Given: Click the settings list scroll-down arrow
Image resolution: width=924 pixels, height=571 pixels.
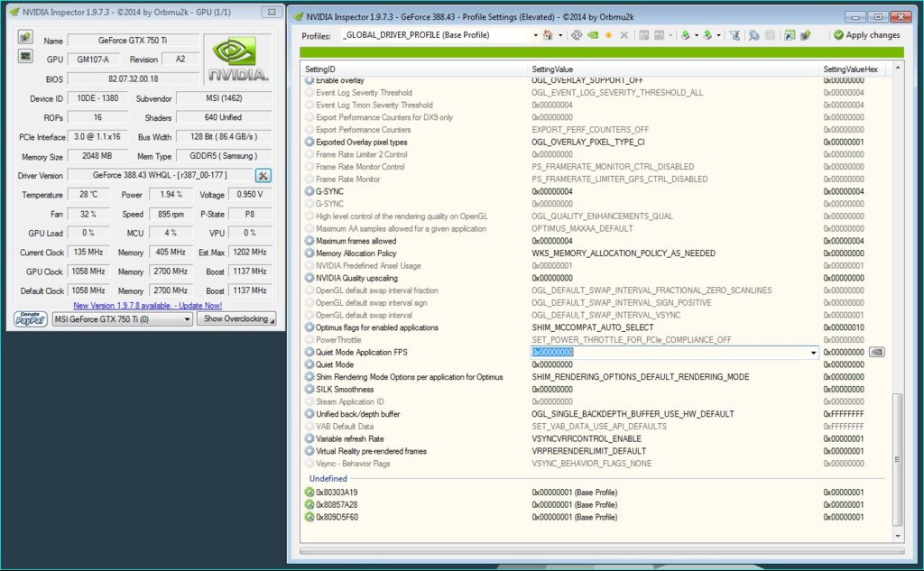Looking at the screenshot, I should 898,536.
